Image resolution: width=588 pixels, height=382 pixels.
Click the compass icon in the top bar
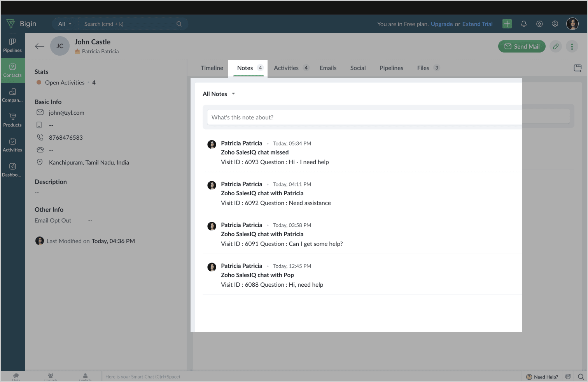click(539, 24)
